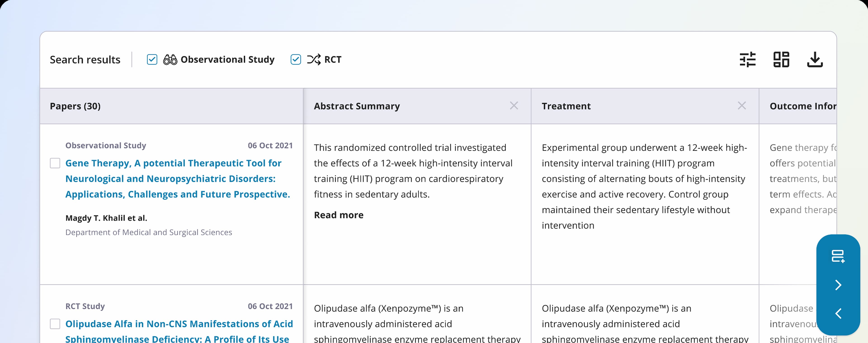Click the Search results heading
Viewport: 868px width, 343px height.
pos(85,60)
